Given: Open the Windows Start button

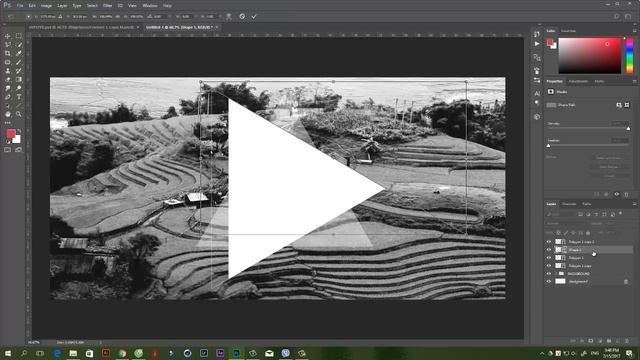Looking at the screenshot, I should click(x=7, y=353).
